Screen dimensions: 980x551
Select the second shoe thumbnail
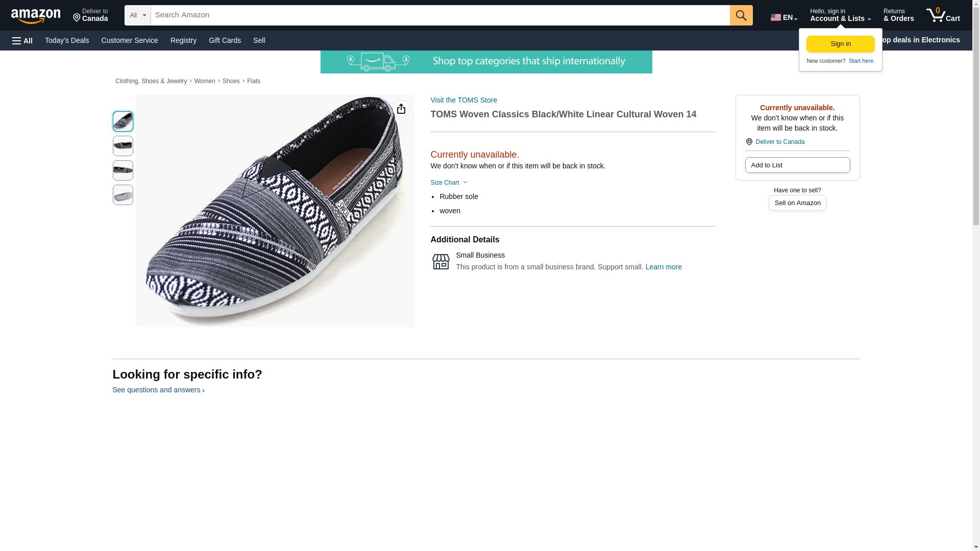(x=123, y=146)
